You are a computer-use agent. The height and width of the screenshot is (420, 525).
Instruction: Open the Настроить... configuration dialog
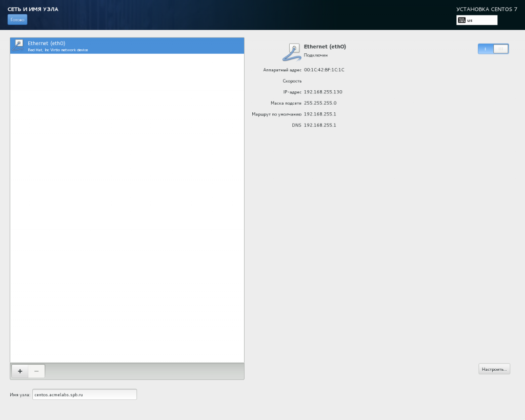tap(494, 369)
